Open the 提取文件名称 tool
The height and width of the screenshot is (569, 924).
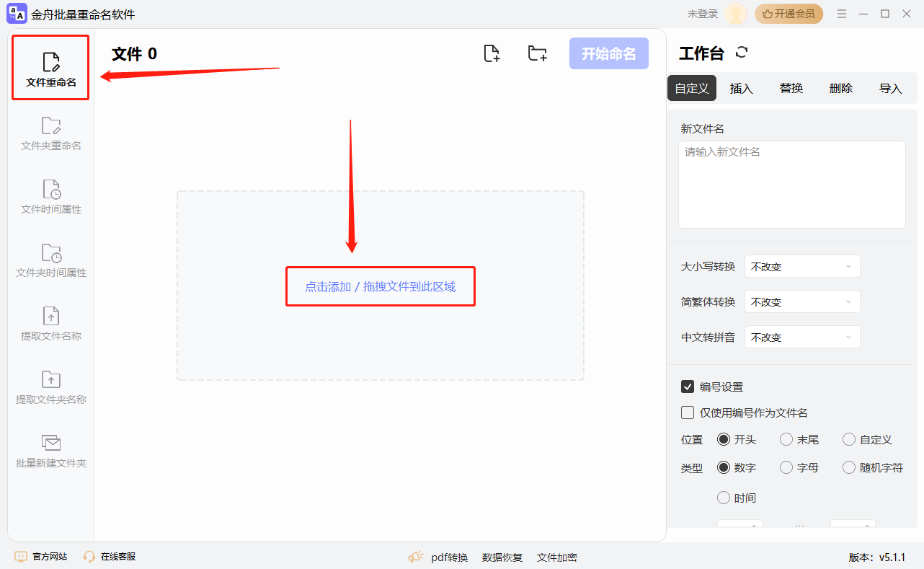51,324
